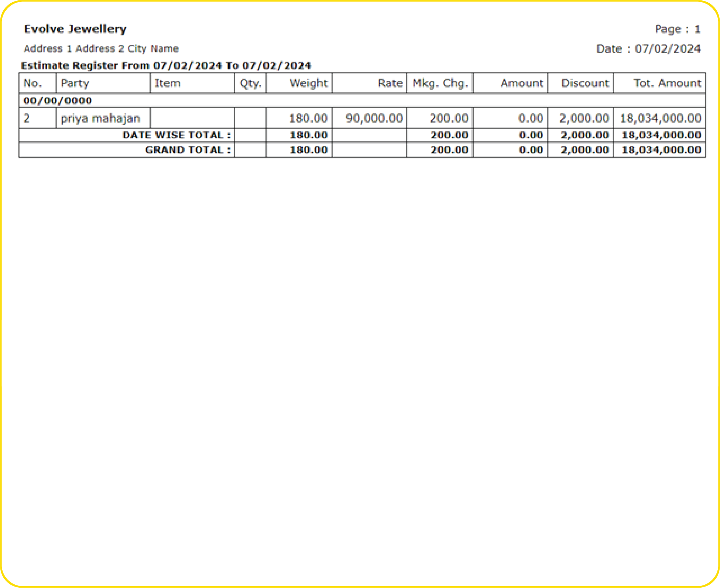
Task: Click the Address 1 Address 2 City Name line
Action: tap(101, 48)
